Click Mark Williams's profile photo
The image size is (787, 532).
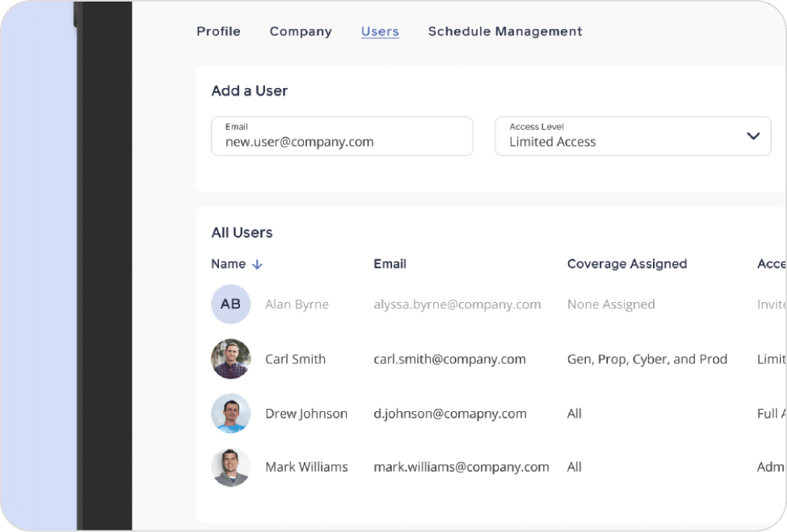point(231,467)
